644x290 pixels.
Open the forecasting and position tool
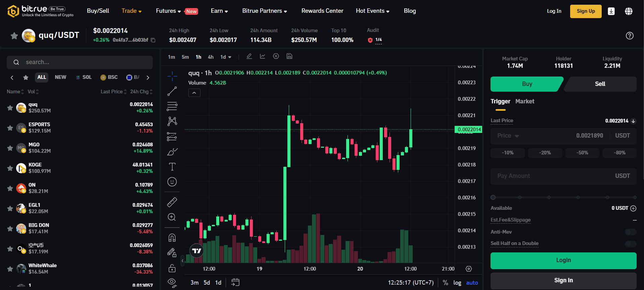172,137
